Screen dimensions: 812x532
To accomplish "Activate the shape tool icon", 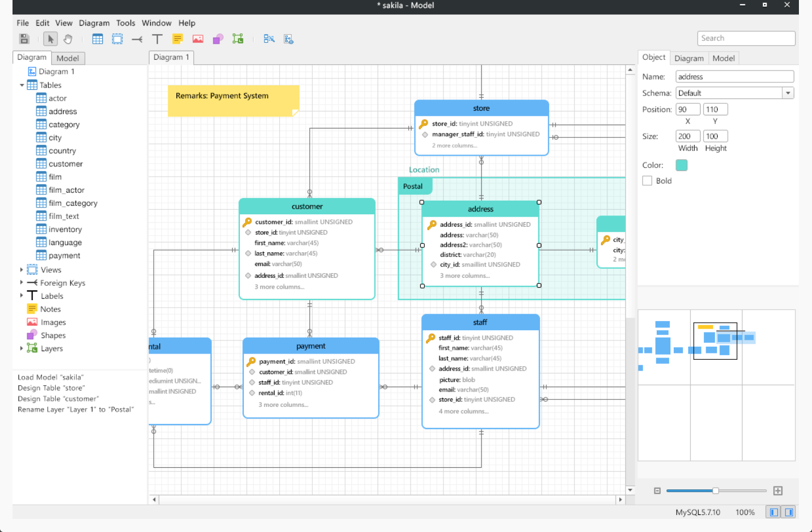I will tap(218, 39).
